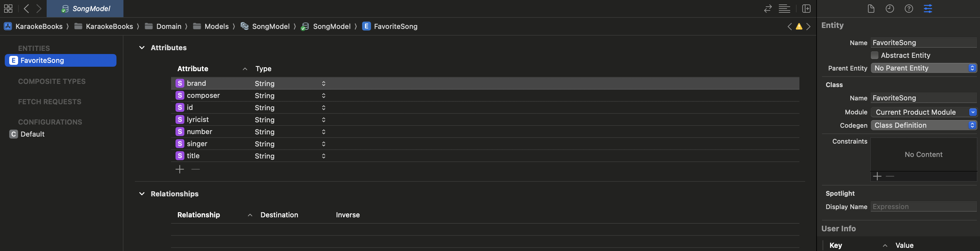
Task: Open the Quick Help inspector
Action: pos(908,8)
